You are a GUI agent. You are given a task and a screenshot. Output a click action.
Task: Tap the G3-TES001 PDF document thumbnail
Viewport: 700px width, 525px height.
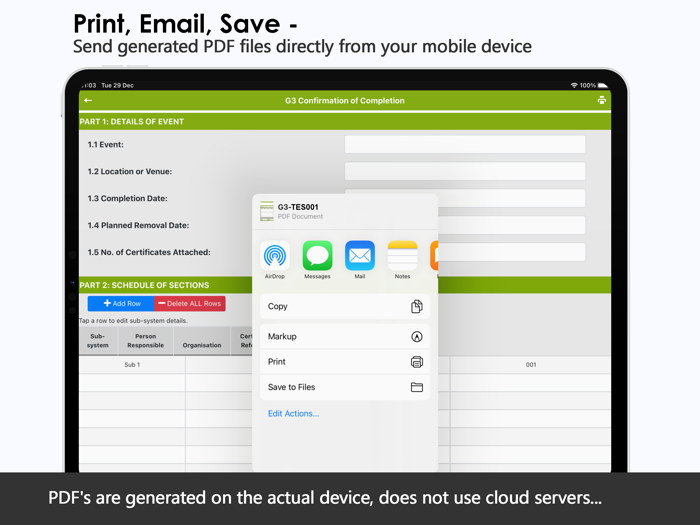point(267,211)
